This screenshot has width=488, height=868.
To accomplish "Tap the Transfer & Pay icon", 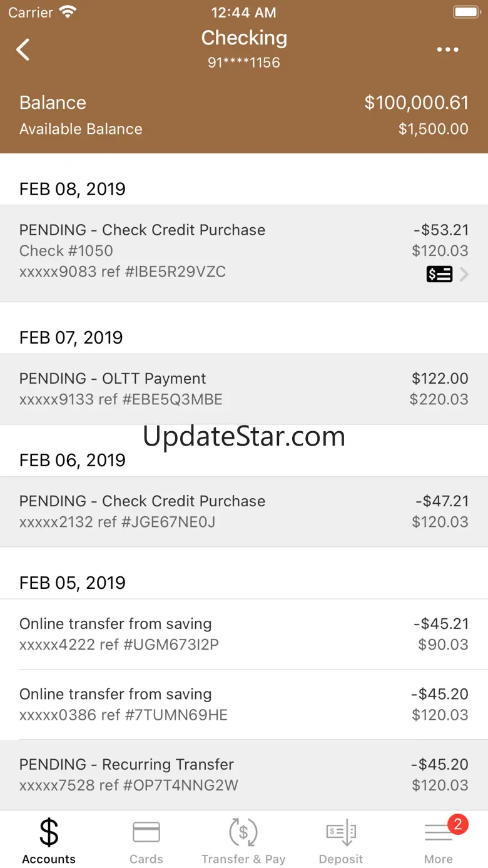I will 243,833.
